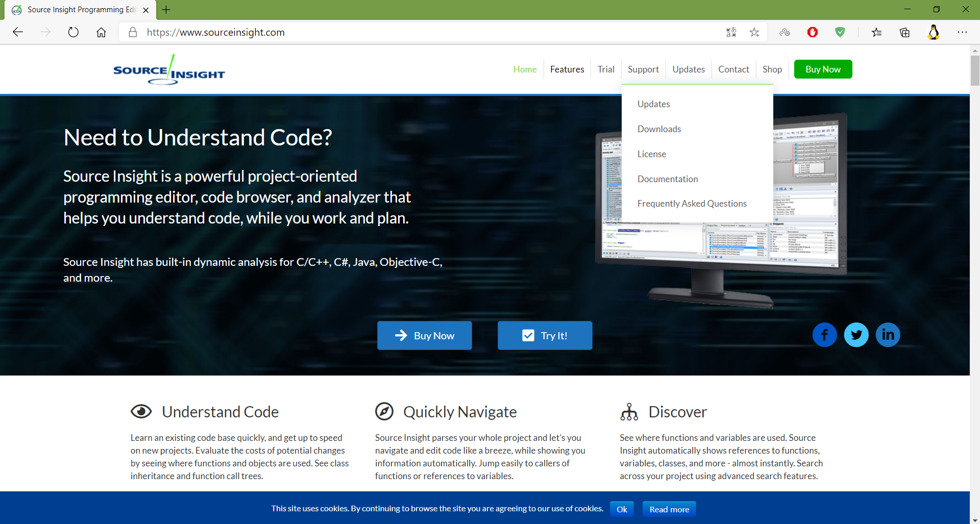The height and width of the screenshot is (524, 980).
Task: Click the Need to Understand Code? headline
Action: (198, 137)
